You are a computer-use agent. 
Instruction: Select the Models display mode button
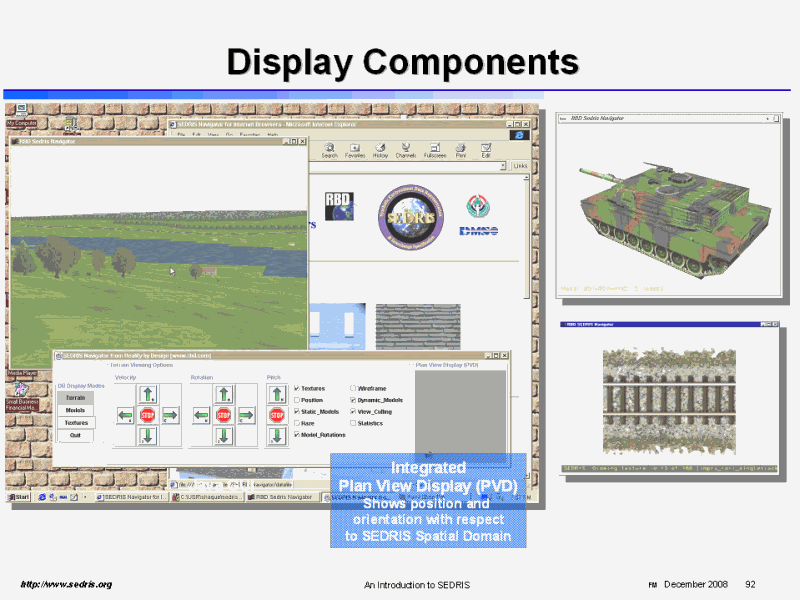pyautogui.click(x=75, y=410)
